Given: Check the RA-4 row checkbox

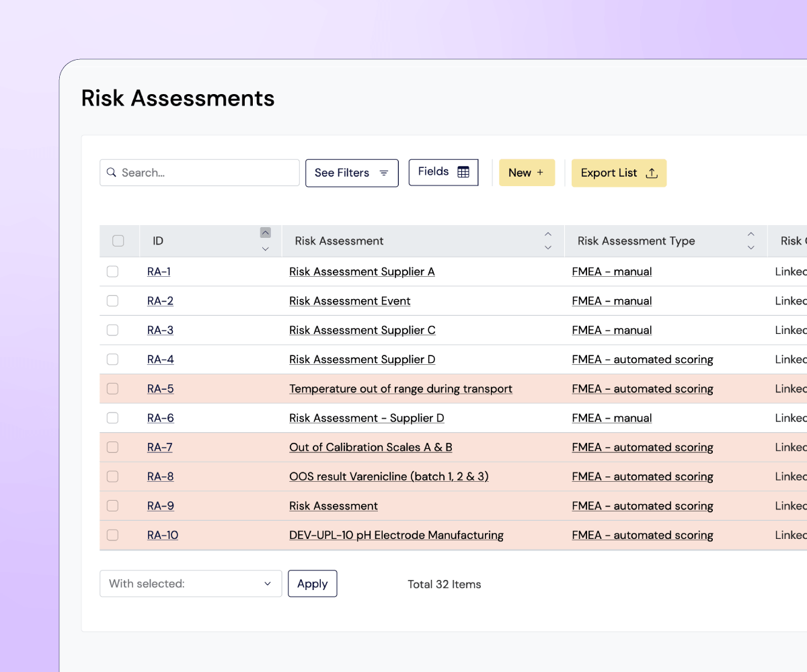Looking at the screenshot, I should pos(112,360).
